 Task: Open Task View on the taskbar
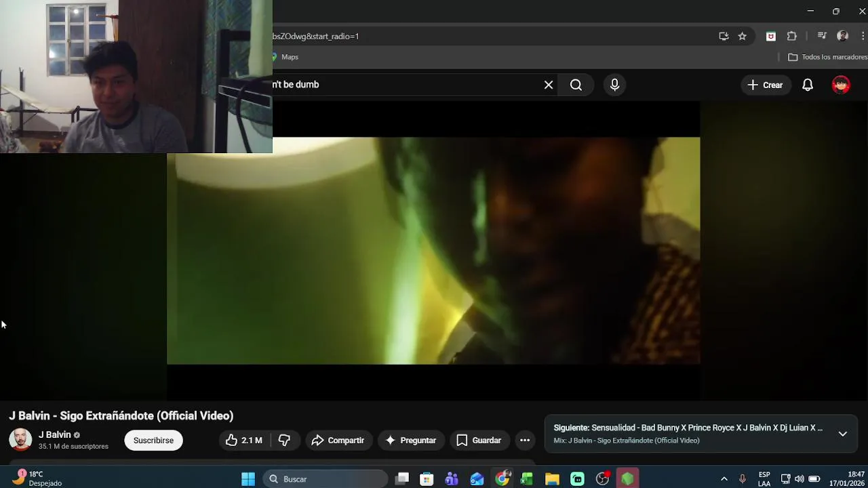pos(402,479)
